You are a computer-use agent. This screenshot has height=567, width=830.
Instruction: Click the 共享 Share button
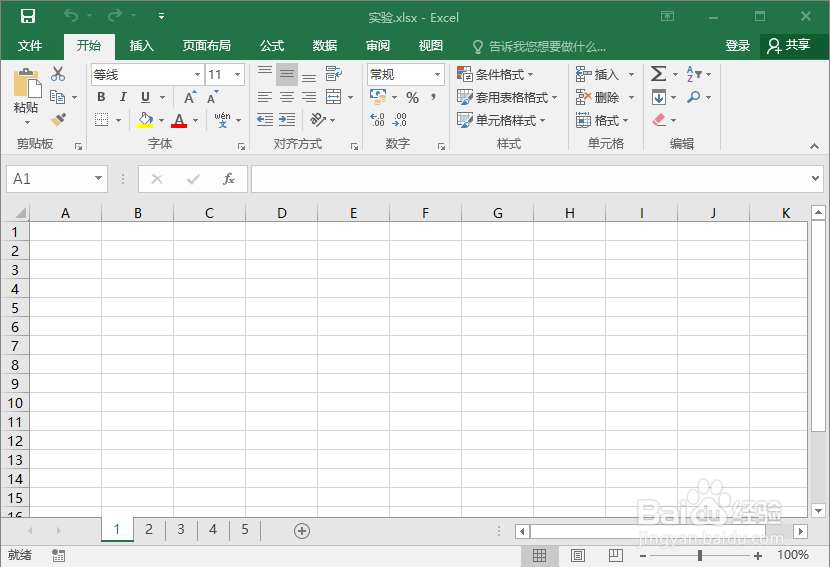pyautogui.click(x=789, y=46)
